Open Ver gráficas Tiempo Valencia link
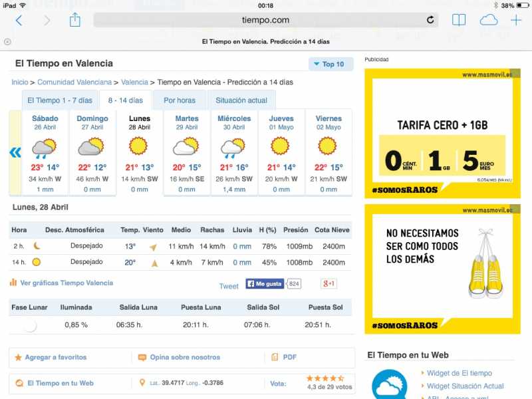Screen dimensions: 532x399 tap(66, 283)
